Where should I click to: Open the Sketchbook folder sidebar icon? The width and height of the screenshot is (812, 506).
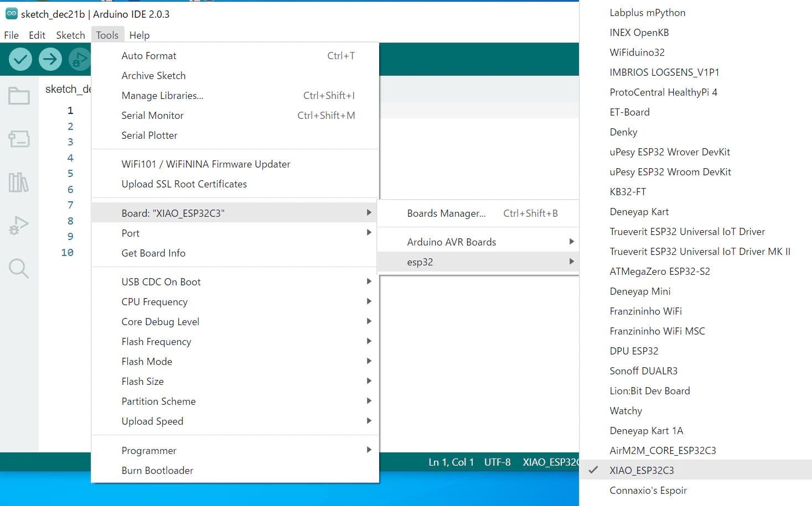(x=19, y=96)
